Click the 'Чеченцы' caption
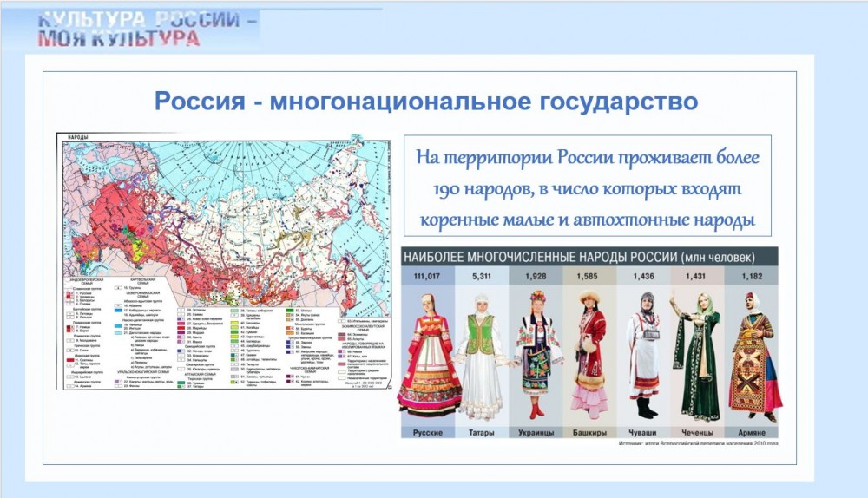The image size is (868, 498). pos(699,431)
